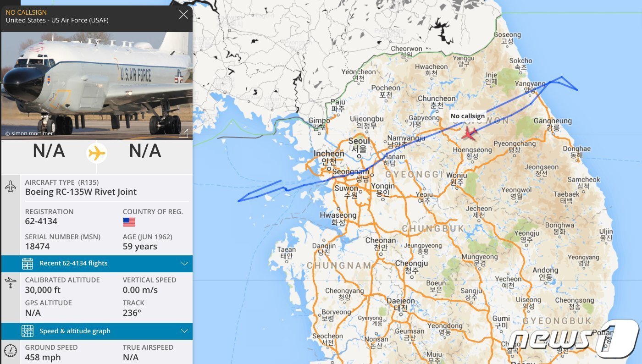
Task: Click the ground speed gauge icon
Action: tap(10, 351)
